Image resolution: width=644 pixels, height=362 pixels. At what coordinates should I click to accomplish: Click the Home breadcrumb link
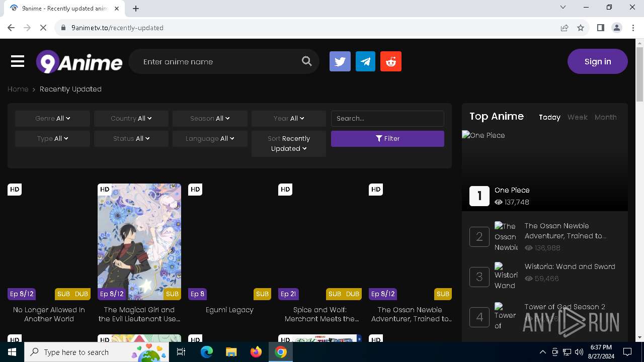click(x=18, y=89)
